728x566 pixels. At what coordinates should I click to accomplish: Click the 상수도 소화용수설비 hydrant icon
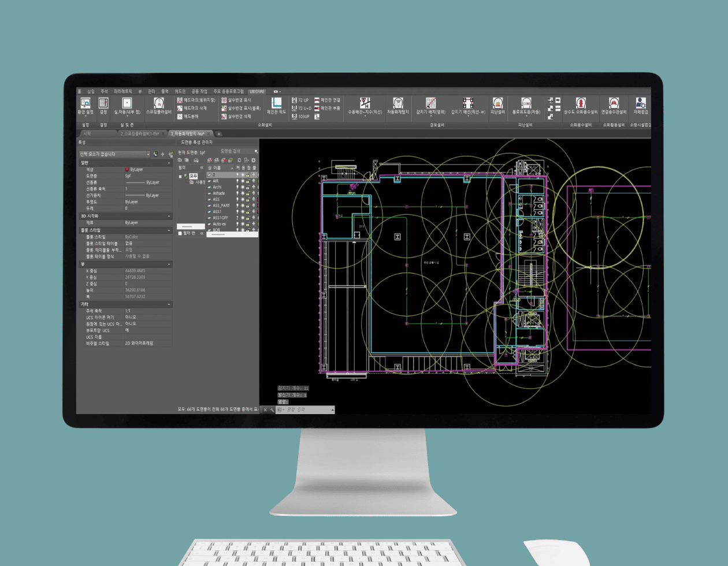(x=581, y=105)
